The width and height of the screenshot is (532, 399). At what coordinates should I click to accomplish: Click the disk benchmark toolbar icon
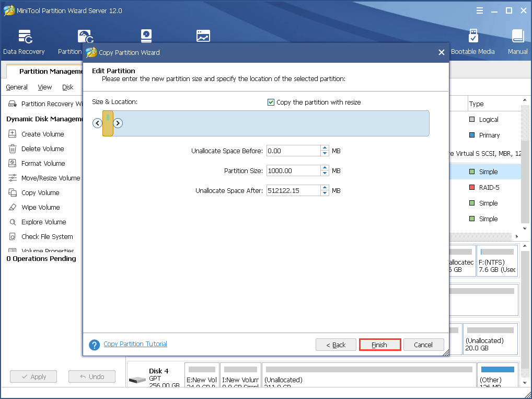pyautogui.click(x=146, y=36)
